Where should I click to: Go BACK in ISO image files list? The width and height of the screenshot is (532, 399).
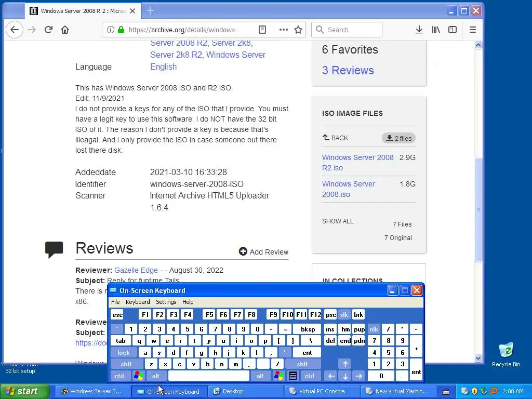[x=335, y=138]
